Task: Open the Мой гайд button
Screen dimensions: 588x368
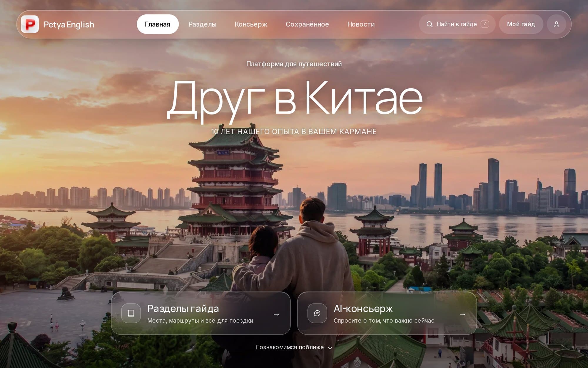Action: pos(521,24)
